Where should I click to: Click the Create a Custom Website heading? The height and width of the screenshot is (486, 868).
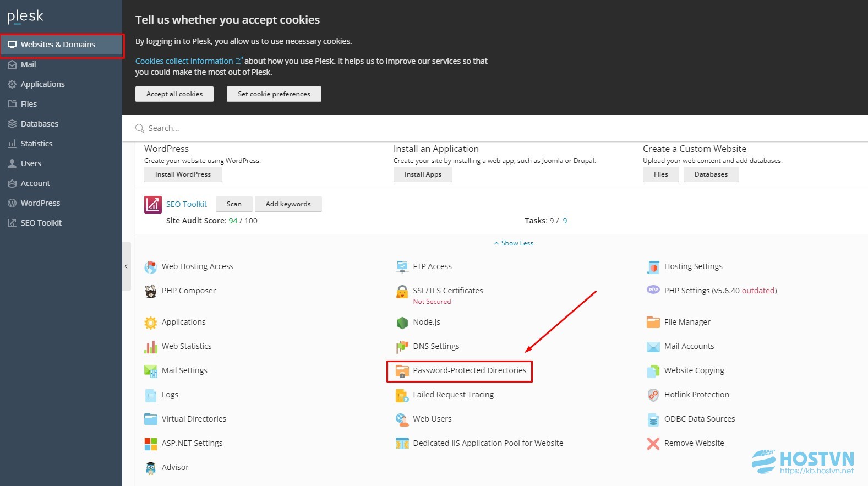click(x=695, y=149)
